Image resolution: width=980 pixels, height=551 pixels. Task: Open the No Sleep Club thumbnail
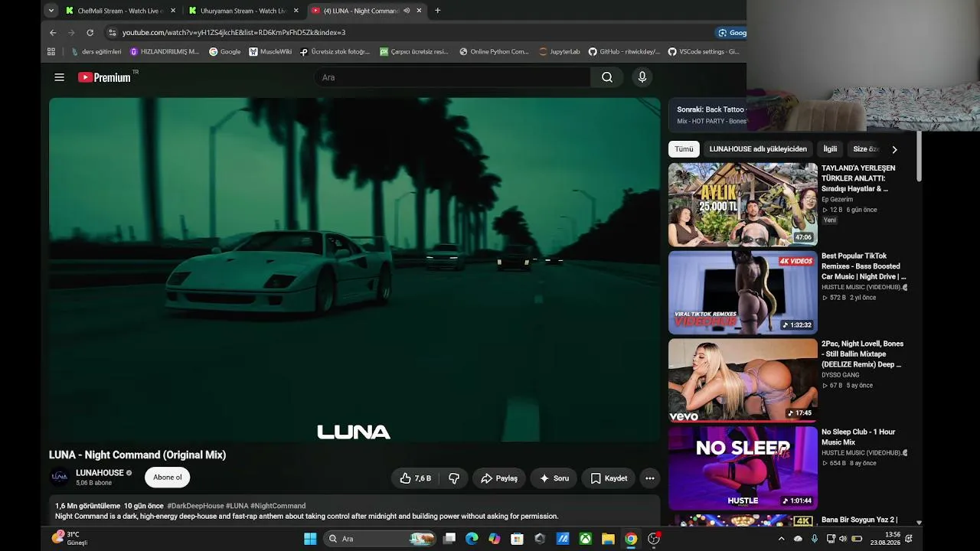point(743,468)
